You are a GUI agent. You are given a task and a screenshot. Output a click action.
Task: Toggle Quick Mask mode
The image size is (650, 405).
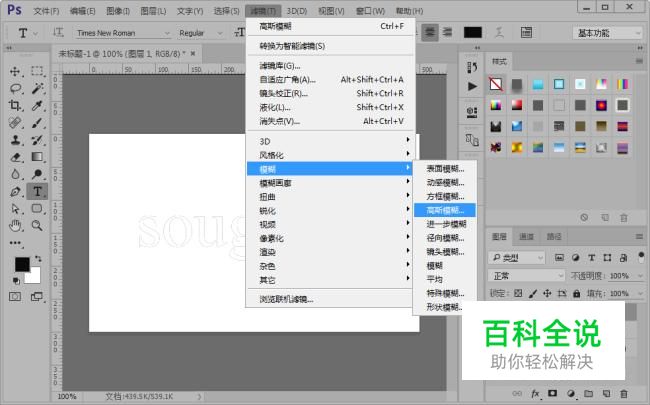coord(15,296)
